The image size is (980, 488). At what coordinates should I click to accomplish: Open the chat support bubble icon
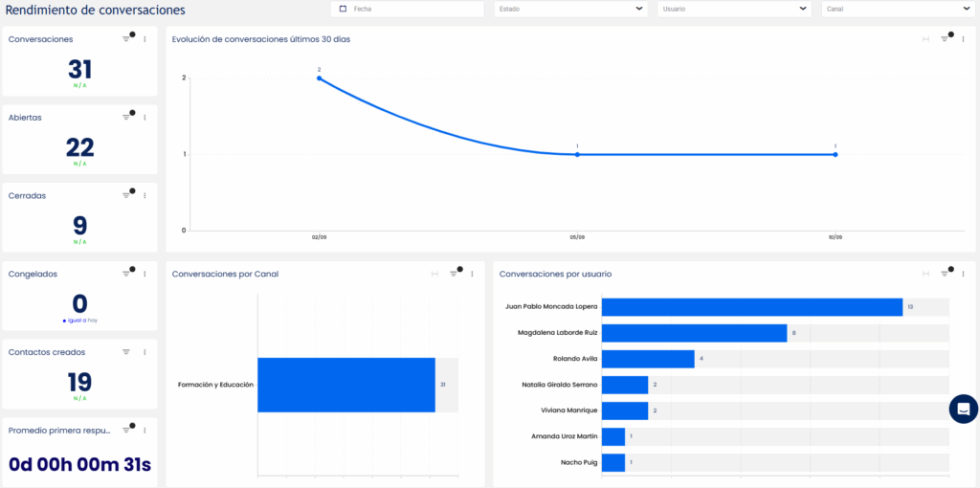pos(963,410)
